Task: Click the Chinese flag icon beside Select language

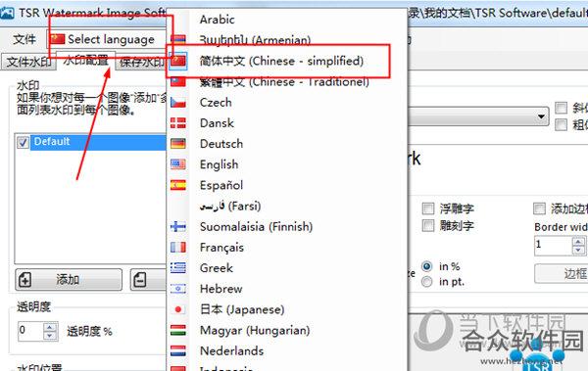Action: point(58,39)
